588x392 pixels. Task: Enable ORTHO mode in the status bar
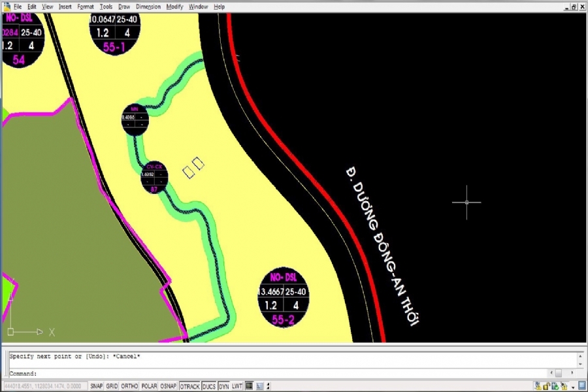point(129,387)
